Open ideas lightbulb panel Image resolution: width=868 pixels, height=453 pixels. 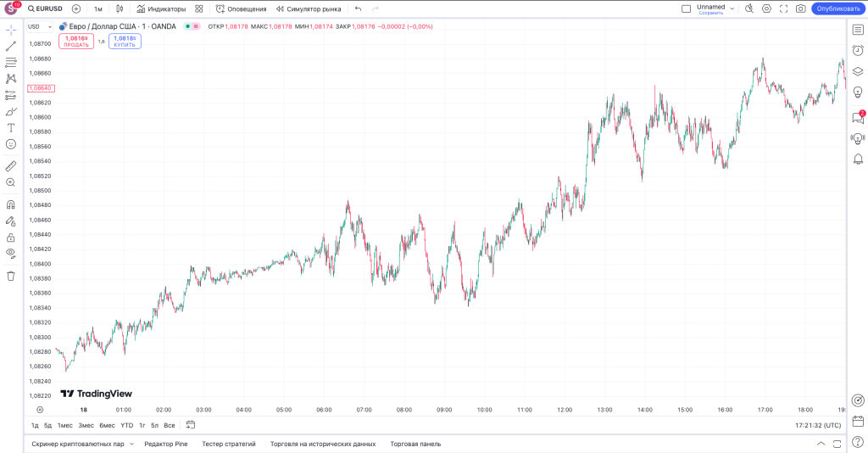pyautogui.click(x=858, y=92)
